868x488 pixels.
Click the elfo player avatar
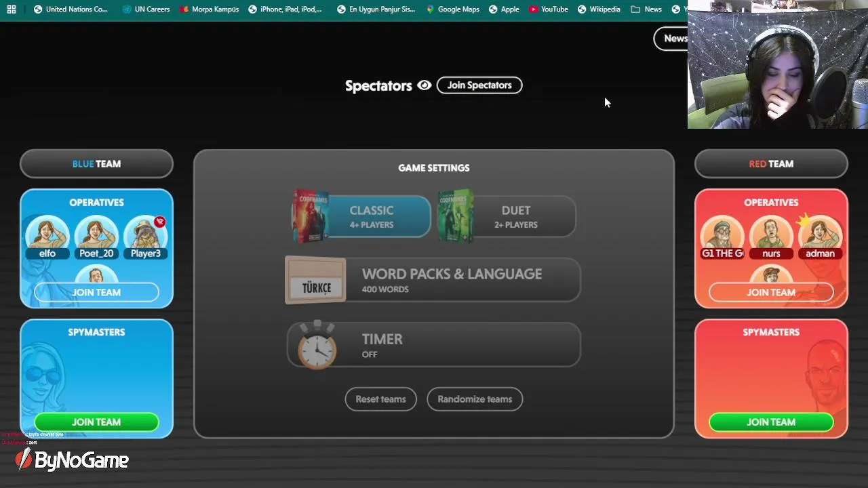47,237
